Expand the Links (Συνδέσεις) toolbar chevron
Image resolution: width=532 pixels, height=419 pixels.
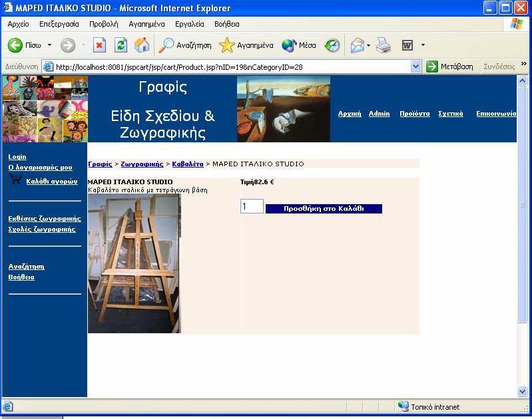point(523,63)
